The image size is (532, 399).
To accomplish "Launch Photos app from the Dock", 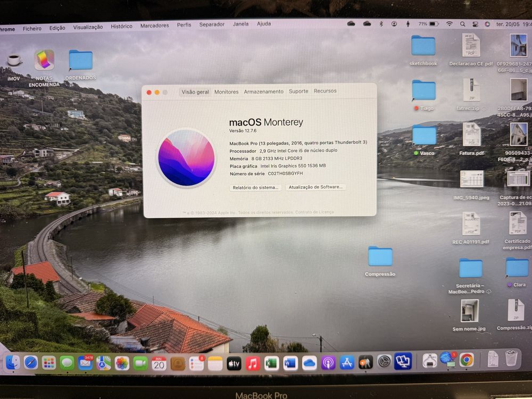I will pos(122,363).
